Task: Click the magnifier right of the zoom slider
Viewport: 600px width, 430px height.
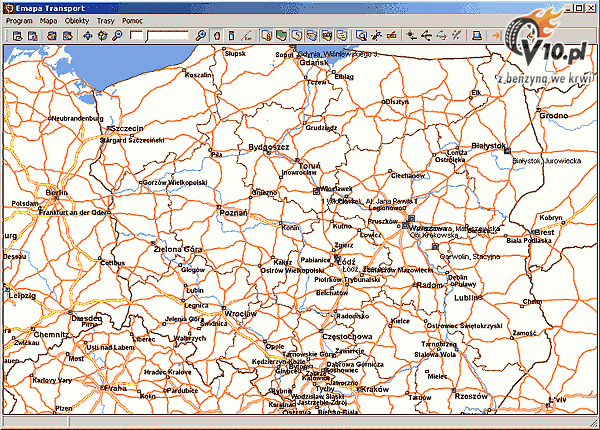Action: (x=201, y=36)
